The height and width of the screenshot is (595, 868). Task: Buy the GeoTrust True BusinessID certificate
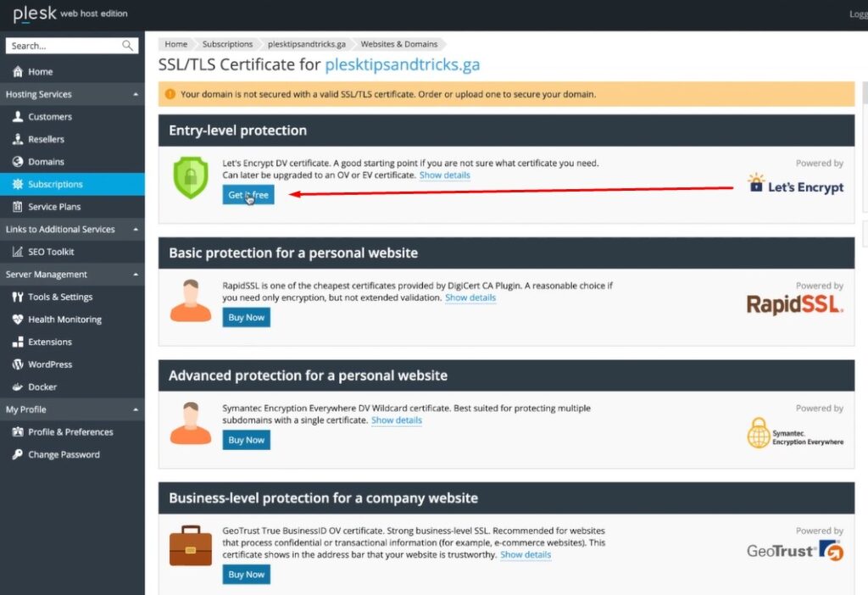tap(246, 574)
